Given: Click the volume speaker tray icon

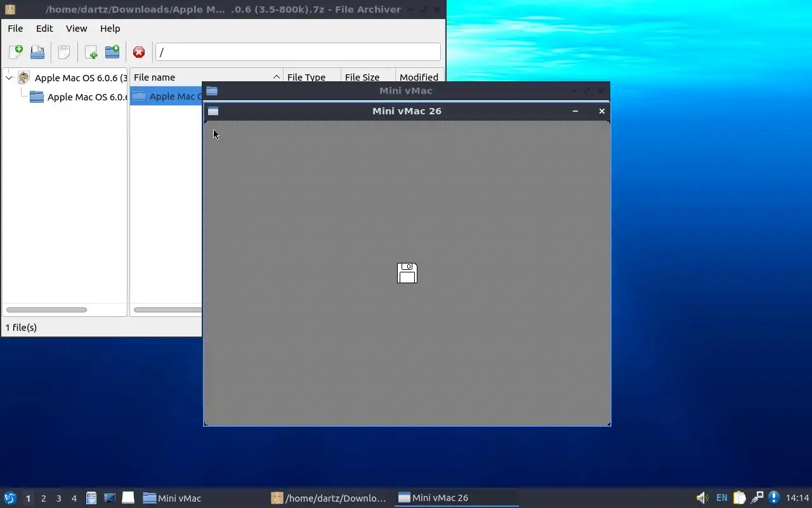Looking at the screenshot, I should pos(702,498).
